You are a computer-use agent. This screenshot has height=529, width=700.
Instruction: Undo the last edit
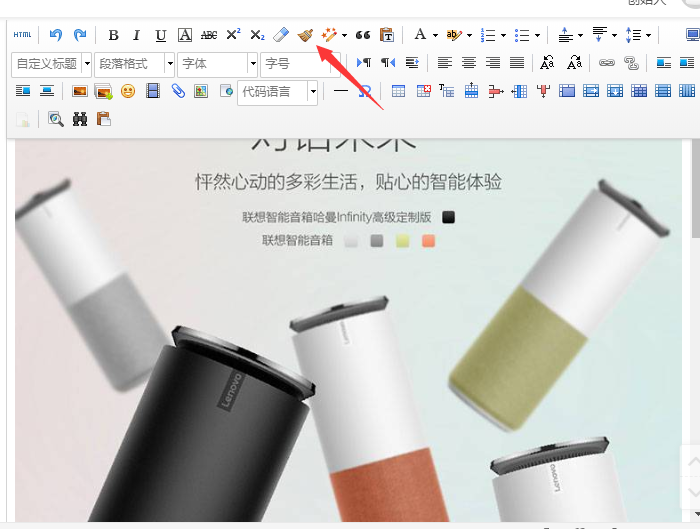click(x=55, y=35)
